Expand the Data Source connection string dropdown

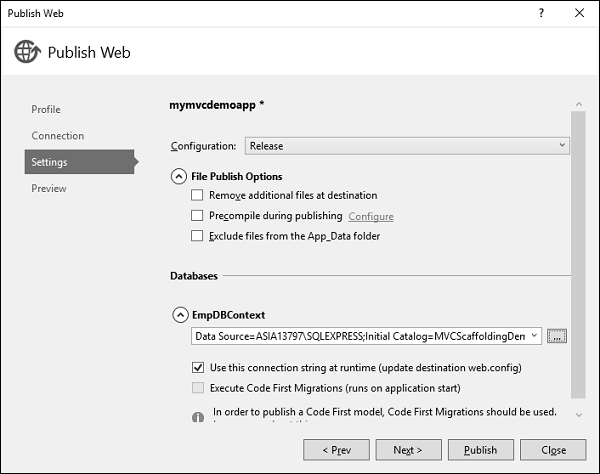[x=535, y=336]
